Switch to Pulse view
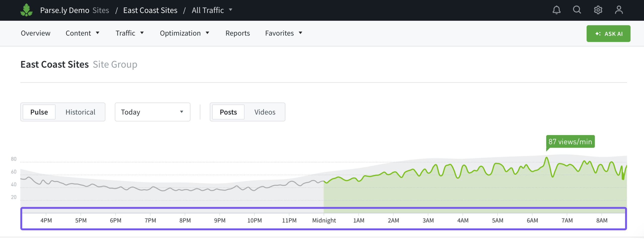The image size is (644, 239). (x=39, y=112)
